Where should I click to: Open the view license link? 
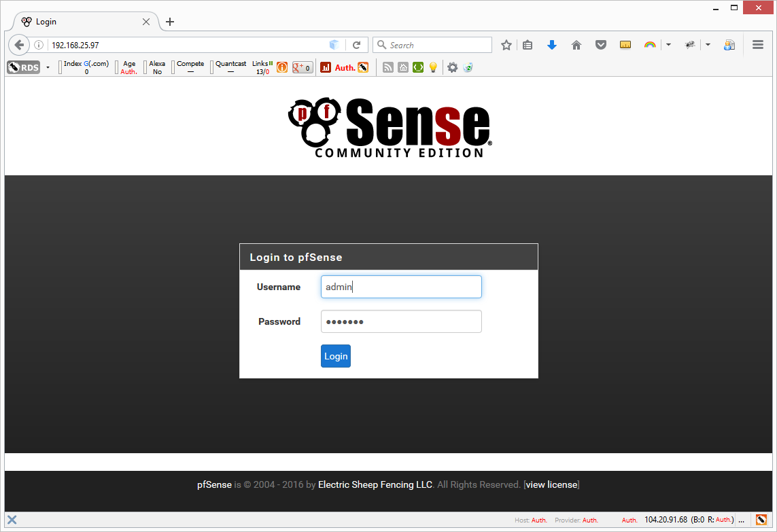pos(551,485)
